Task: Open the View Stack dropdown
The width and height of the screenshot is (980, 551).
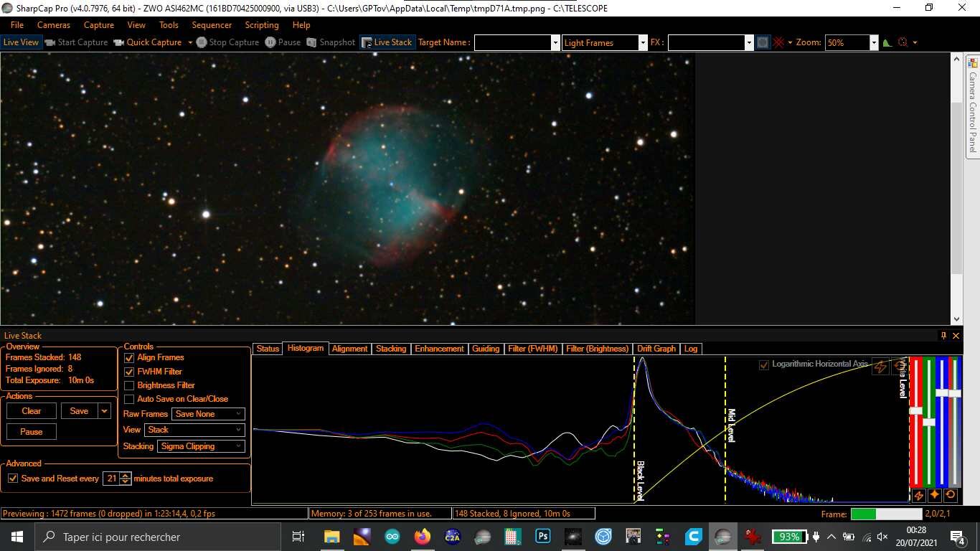Action: pos(194,430)
